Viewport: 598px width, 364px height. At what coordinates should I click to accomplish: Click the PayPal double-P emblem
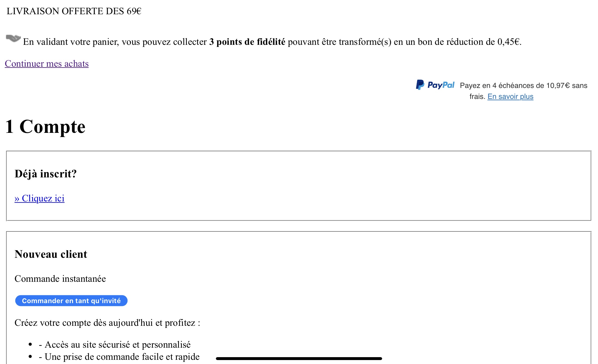[420, 85]
